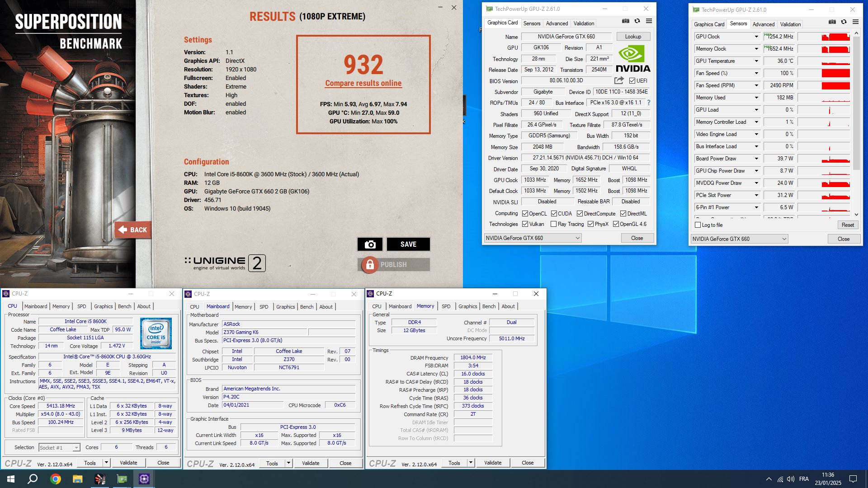Click the CPU-Z taskbar icon
Screen dimensions: 868x488
[144, 479]
